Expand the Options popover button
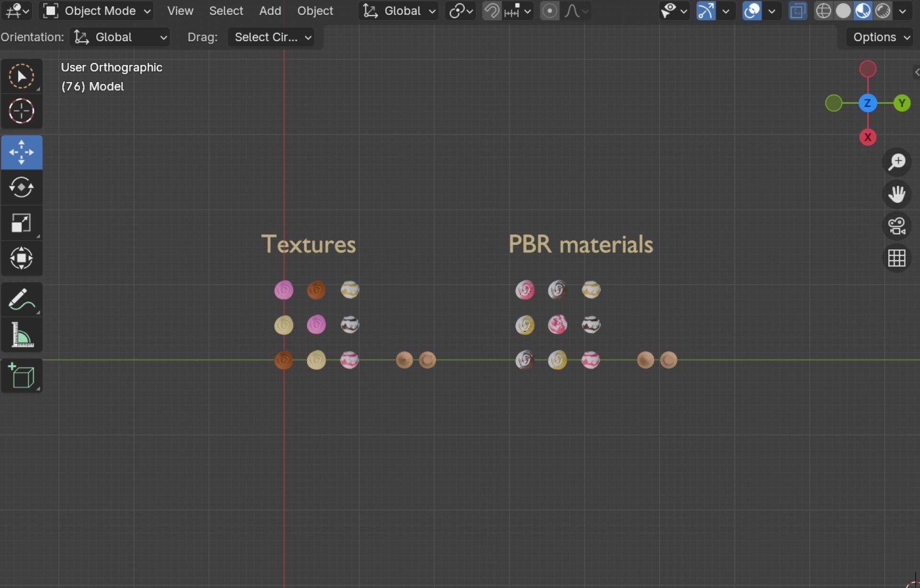The height and width of the screenshot is (588, 920). (880, 37)
